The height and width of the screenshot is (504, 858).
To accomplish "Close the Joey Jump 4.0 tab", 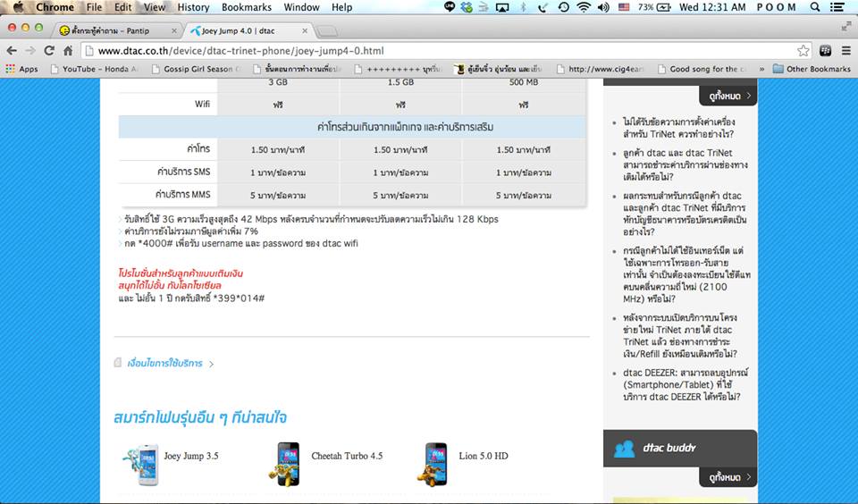I will point(305,30).
